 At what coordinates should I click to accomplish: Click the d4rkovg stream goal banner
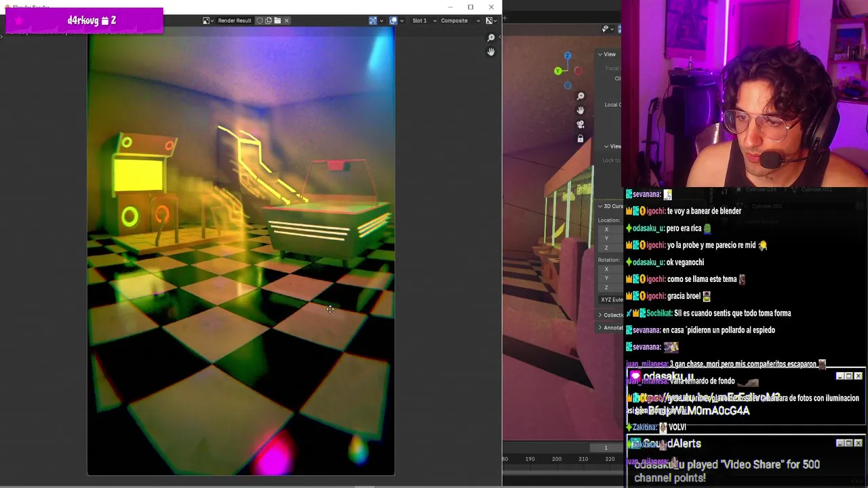[84, 21]
